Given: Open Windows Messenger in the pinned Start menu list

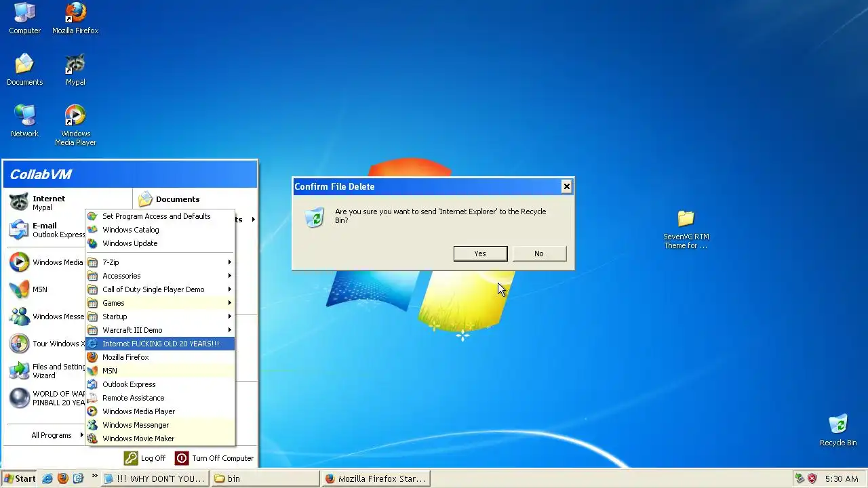Looking at the screenshot, I should click(46, 317).
